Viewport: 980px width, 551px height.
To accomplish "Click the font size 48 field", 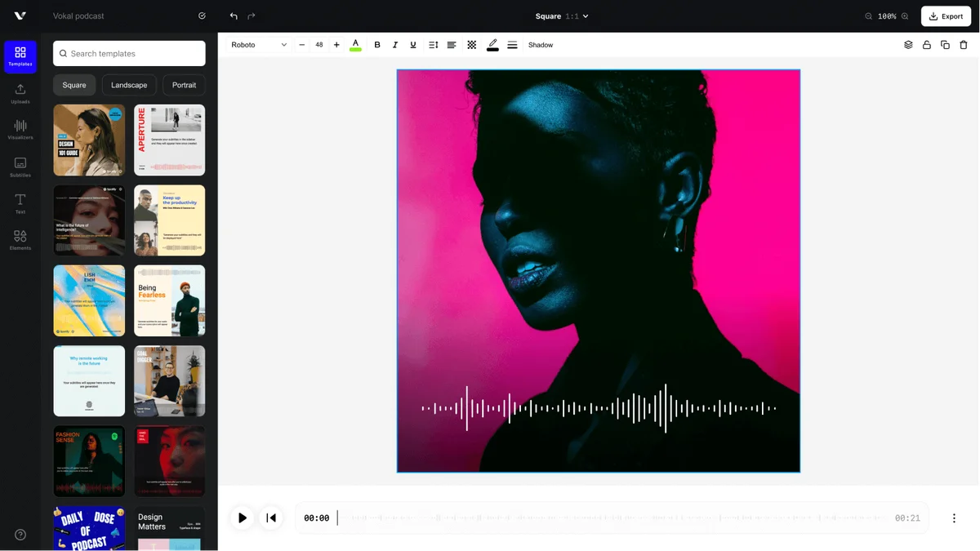I will point(319,45).
